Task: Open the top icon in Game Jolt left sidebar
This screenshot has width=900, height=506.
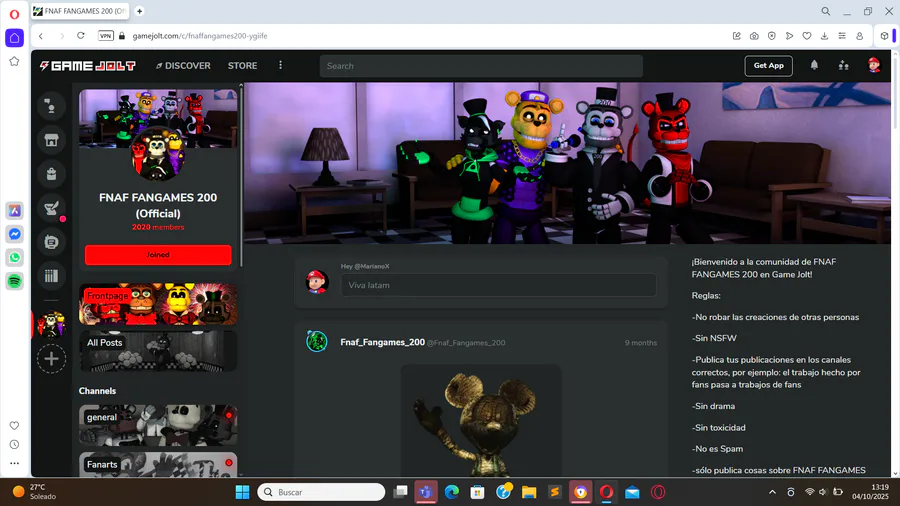Action: pyautogui.click(x=51, y=106)
